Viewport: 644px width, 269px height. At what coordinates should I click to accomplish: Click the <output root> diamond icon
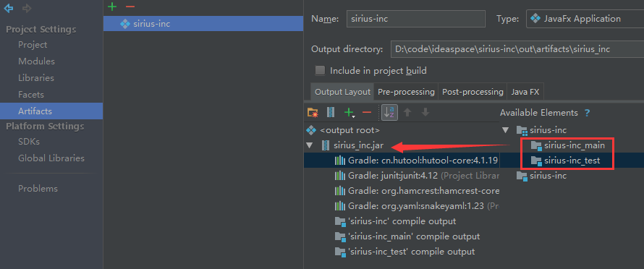311,131
